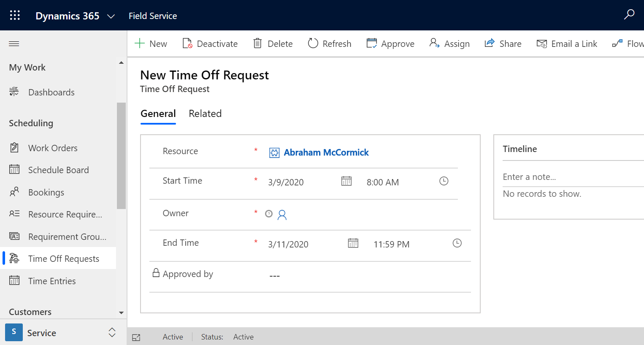Refresh the time off request record

point(330,43)
